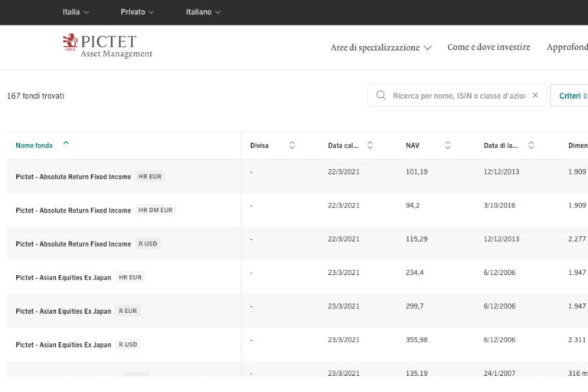The image size is (588, 392).
Task: Open Absolute Return Fixed Income HR EUR fund
Action: coord(73,177)
